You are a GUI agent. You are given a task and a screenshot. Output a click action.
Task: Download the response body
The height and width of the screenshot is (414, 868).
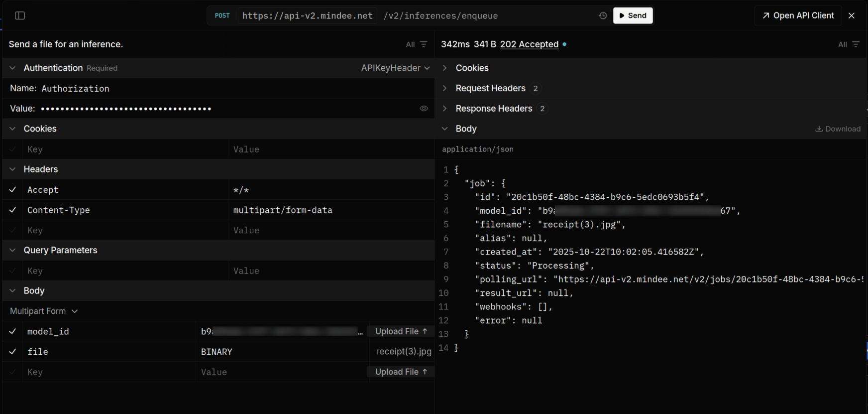838,129
